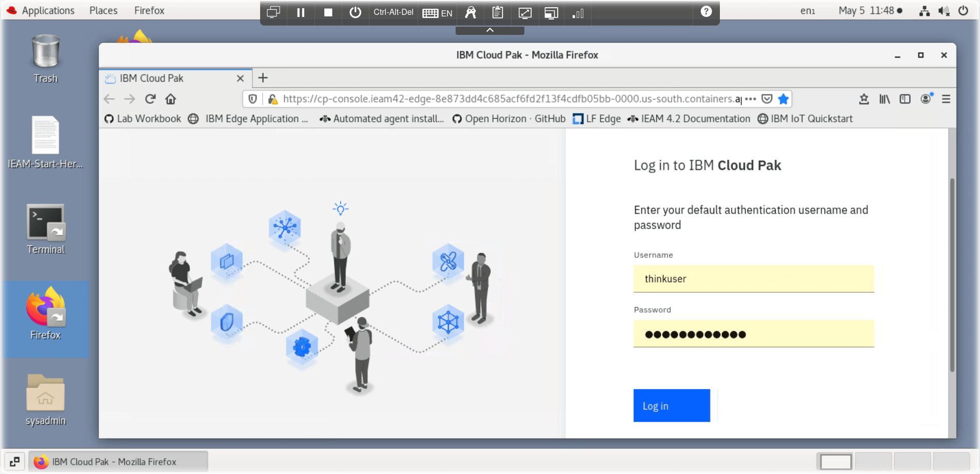Open the Firefox account avatar icon

[x=926, y=99]
